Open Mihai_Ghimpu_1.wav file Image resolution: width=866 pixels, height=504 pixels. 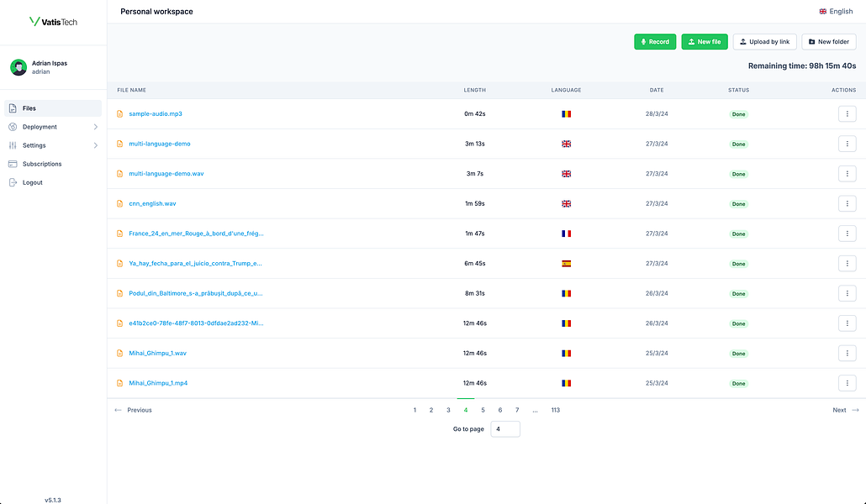point(157,353)
